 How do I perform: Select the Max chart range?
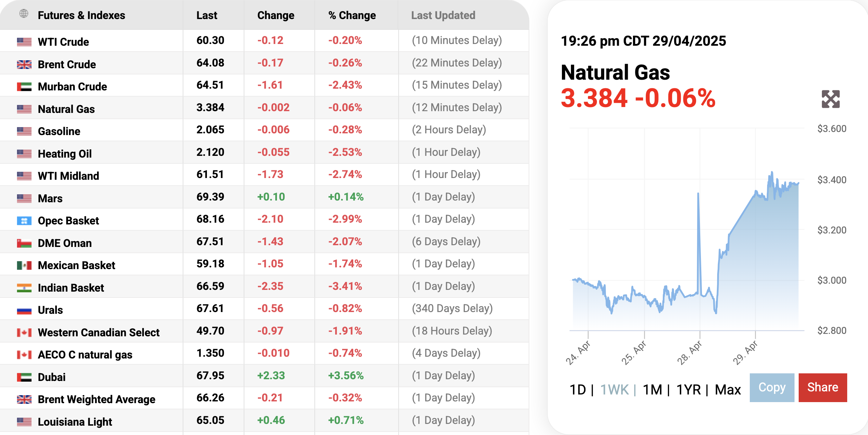728,390
